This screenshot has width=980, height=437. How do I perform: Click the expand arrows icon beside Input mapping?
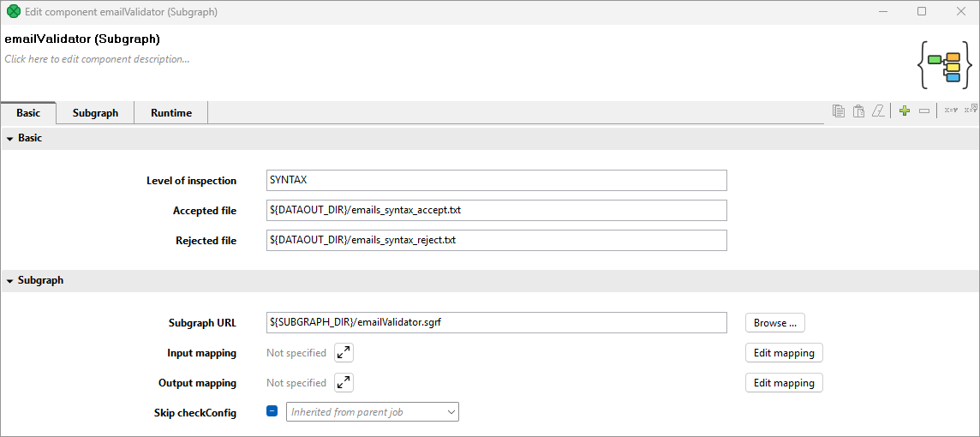[x=344, y=353]
